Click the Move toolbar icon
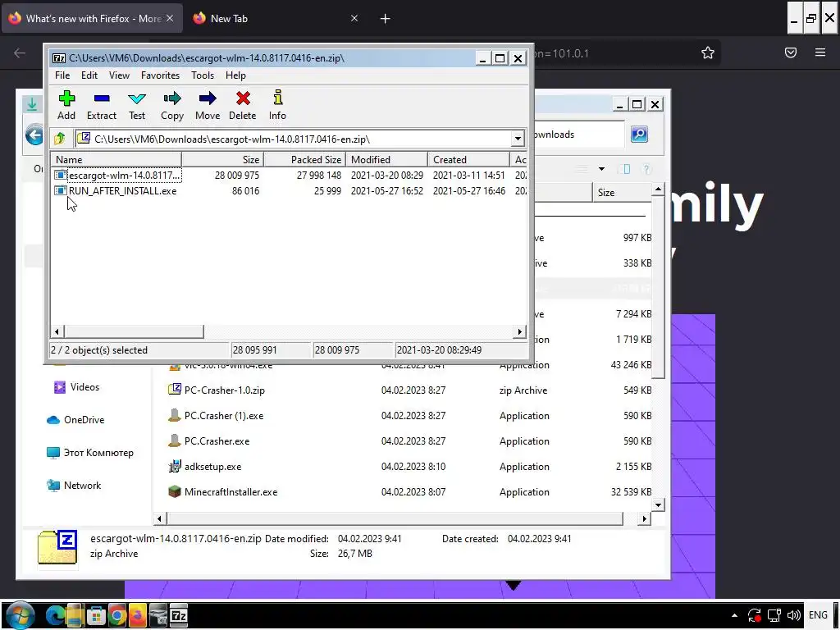The height and width of the screenshot is (630, 840). [x=208, y=106]
